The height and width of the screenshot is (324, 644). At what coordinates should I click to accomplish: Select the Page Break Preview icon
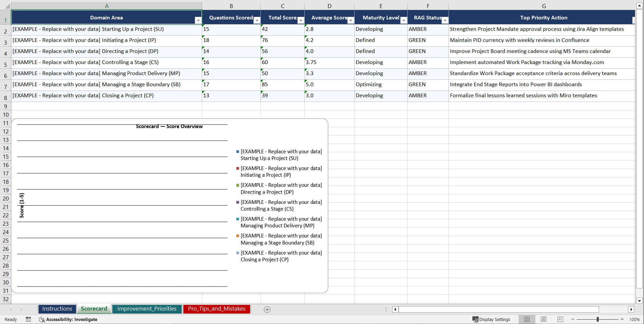pos(560,319)
